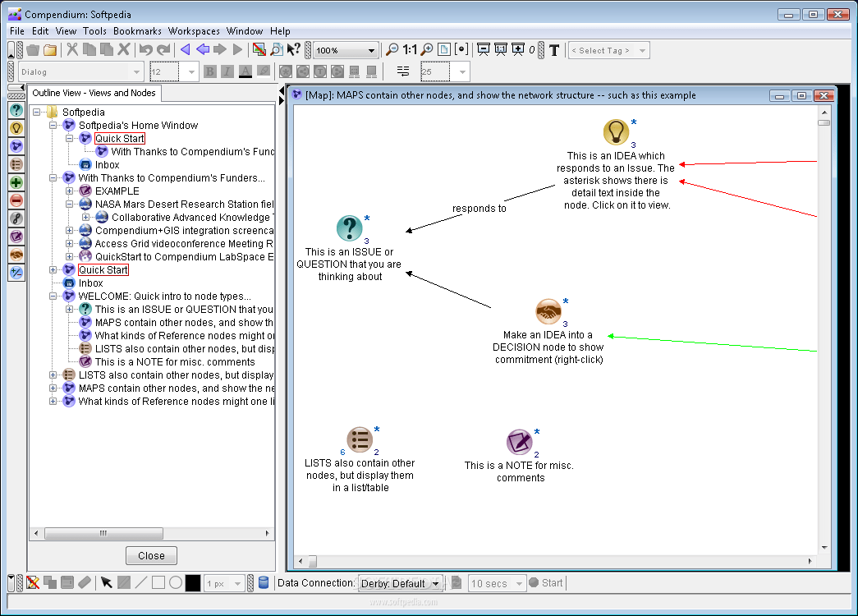
Task: Expand second Quick Start tree node
Action: [x=53, y=270]
